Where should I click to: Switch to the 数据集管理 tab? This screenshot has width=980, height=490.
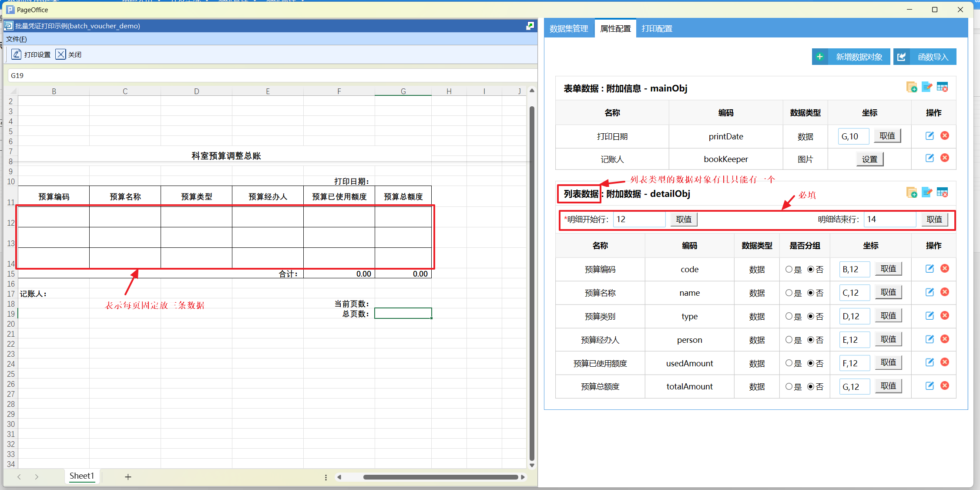[569, 29]
